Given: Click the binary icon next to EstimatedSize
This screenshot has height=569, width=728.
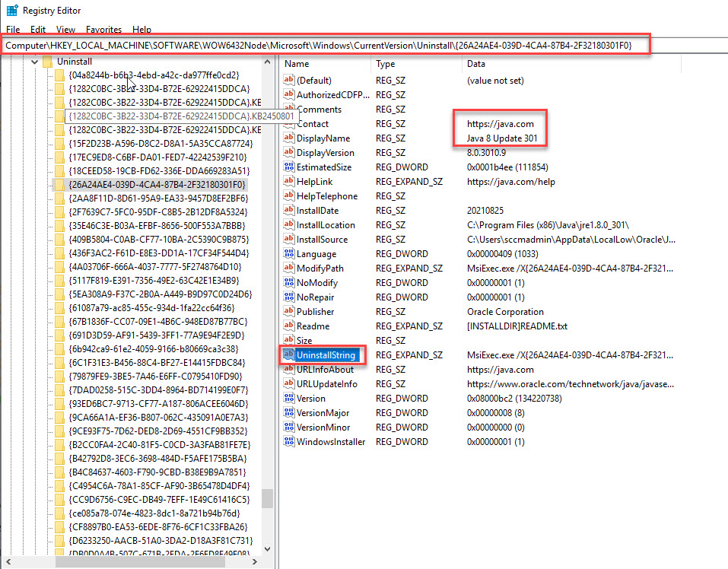Looking at the screenshot, I should tap(288, 167).
